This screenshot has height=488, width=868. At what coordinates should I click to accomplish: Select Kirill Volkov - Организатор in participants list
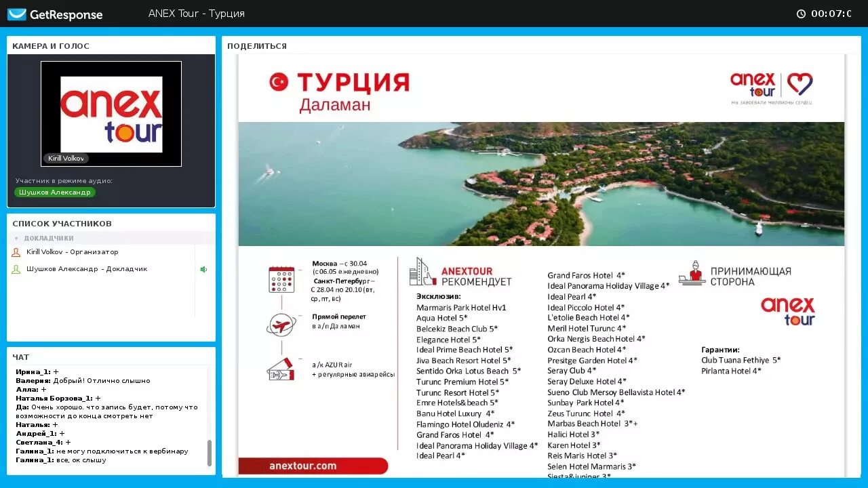(x=72, y=252)
